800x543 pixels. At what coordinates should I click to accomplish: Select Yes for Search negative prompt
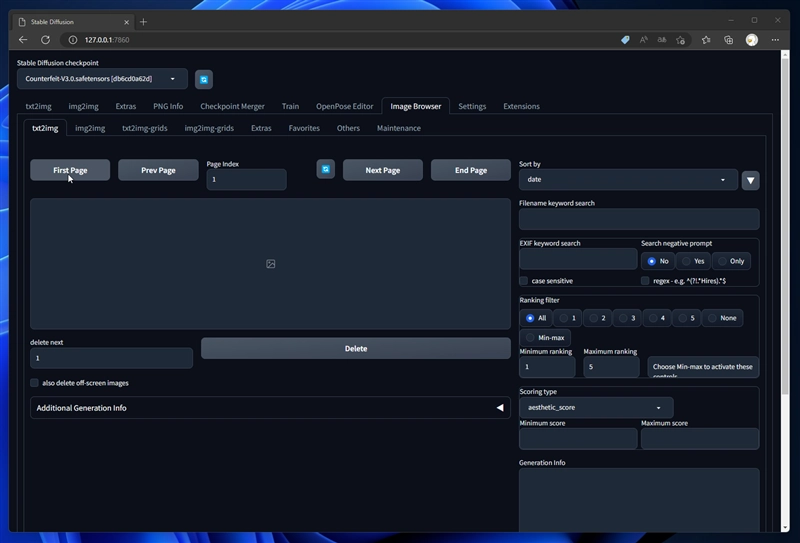[x=693, y=261]
